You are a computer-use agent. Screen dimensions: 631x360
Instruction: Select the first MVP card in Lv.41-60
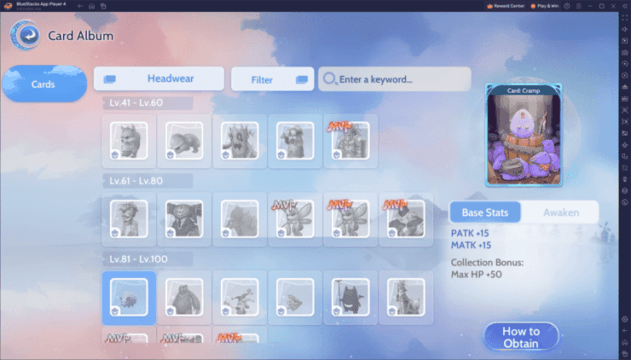(351, 141)
